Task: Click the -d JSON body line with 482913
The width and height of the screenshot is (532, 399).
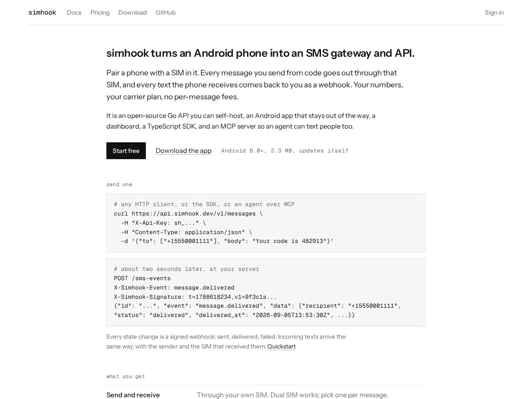Action: (x=227, y=241)
